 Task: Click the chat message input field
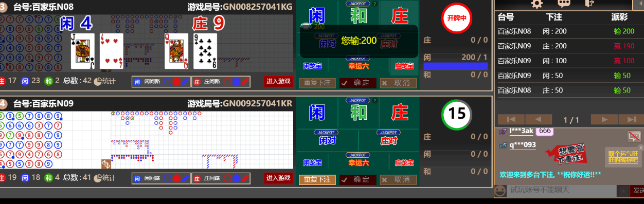pyautogui.click(x=562, y=190)
